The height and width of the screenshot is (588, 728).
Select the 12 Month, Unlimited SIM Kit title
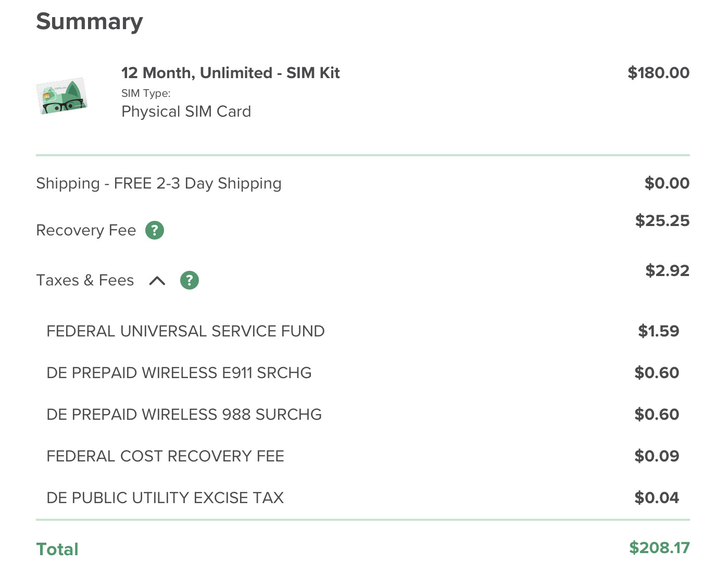click(230, 73)
